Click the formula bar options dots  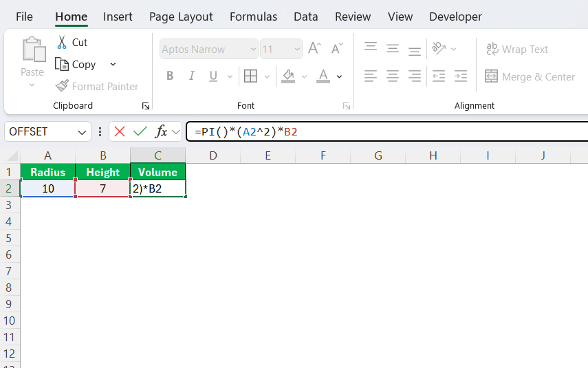click(100, 131)
